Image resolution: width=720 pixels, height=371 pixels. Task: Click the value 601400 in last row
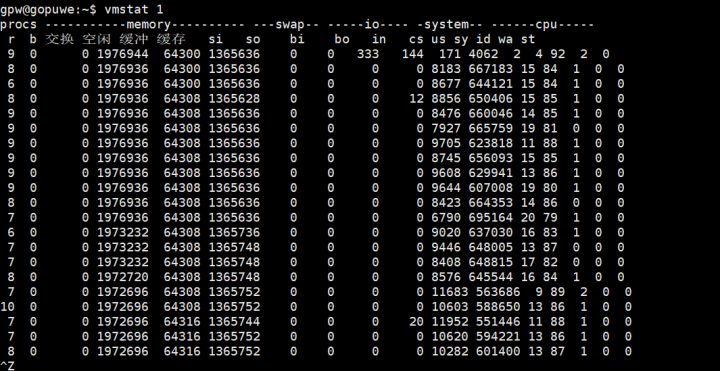coord(498,351)
